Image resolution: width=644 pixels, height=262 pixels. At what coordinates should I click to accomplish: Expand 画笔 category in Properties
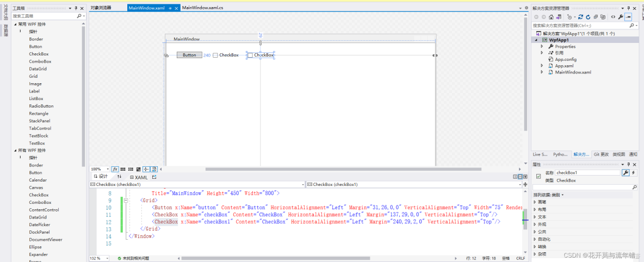coord(534,202)
